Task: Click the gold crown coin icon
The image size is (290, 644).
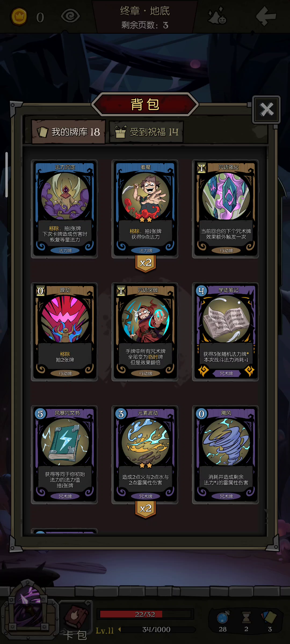Action: pyautogui.click(x=19, y=17)
